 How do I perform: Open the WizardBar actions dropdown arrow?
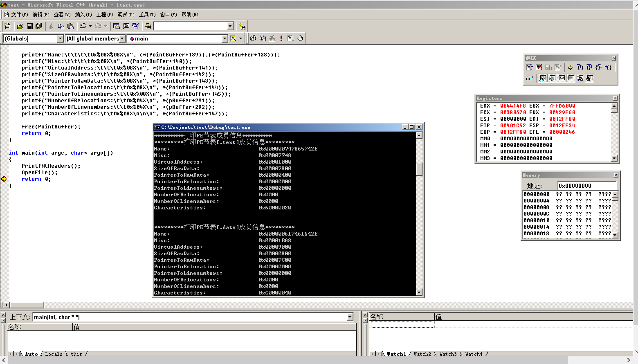[x=240, y=38]
